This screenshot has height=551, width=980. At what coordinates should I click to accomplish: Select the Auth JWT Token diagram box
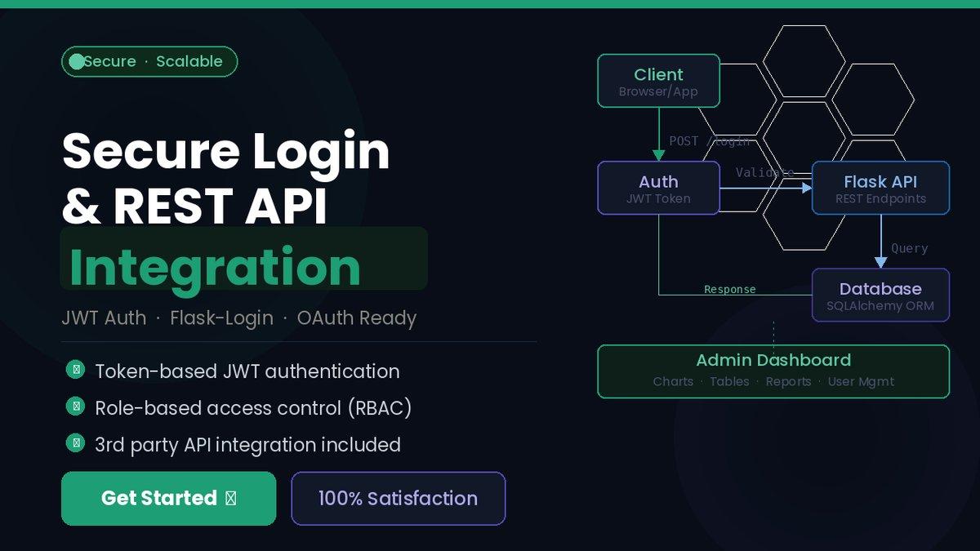pos(658,189)
